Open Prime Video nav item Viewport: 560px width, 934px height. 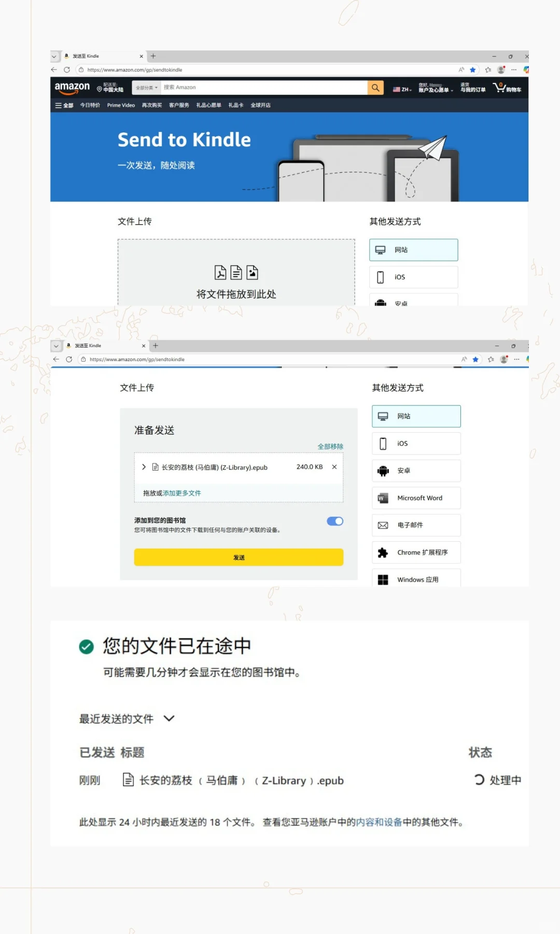point(121,105)
